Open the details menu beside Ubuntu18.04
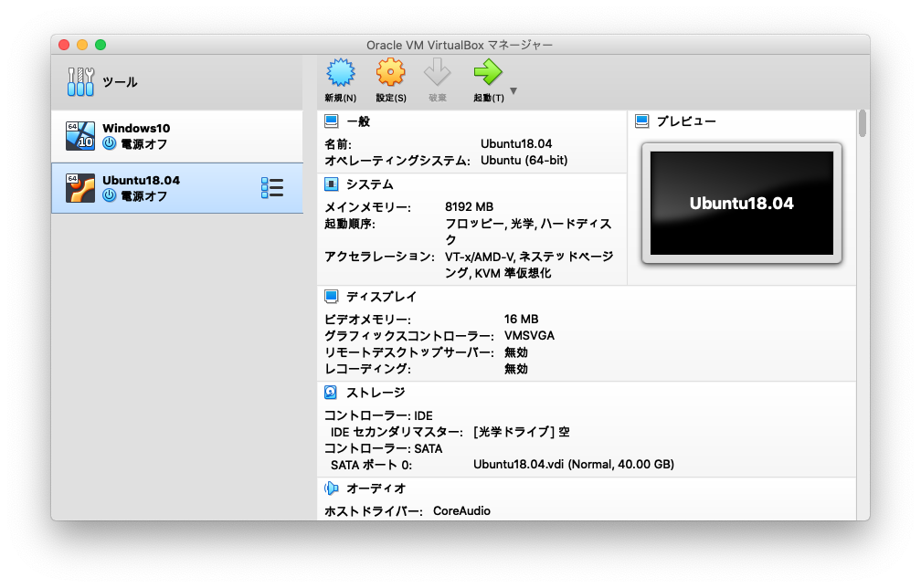 (x=271, y=187)
